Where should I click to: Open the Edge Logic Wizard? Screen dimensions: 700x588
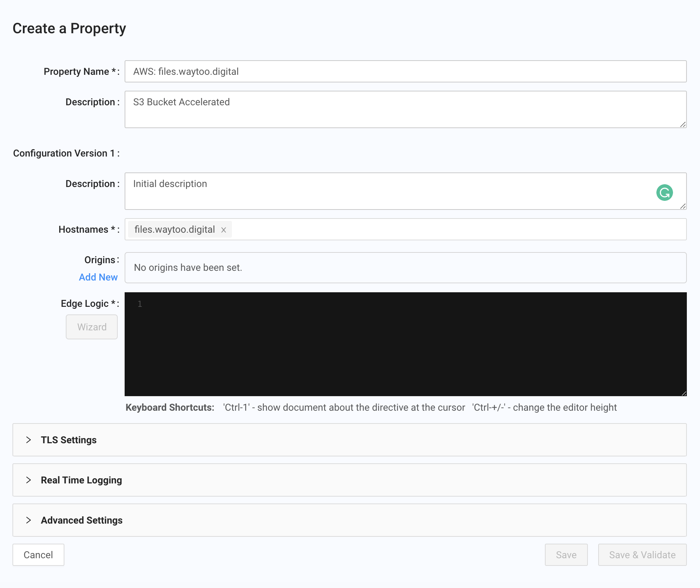[x=92, y=327]
